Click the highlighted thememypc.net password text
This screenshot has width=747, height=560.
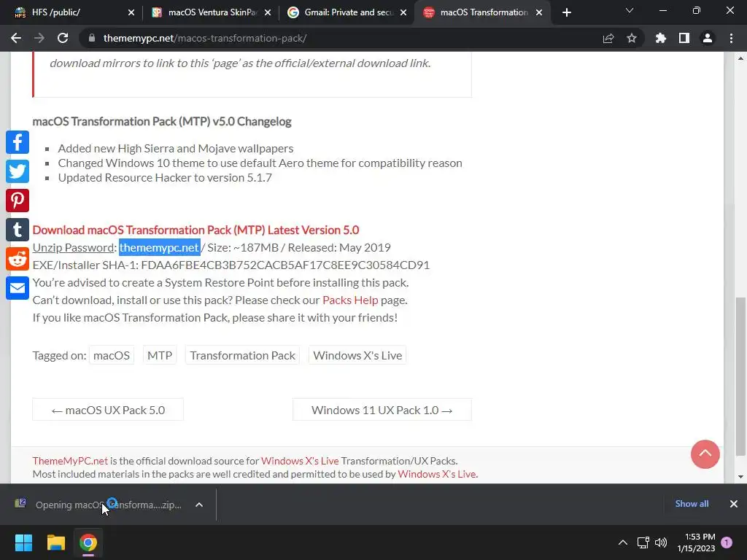159,248
